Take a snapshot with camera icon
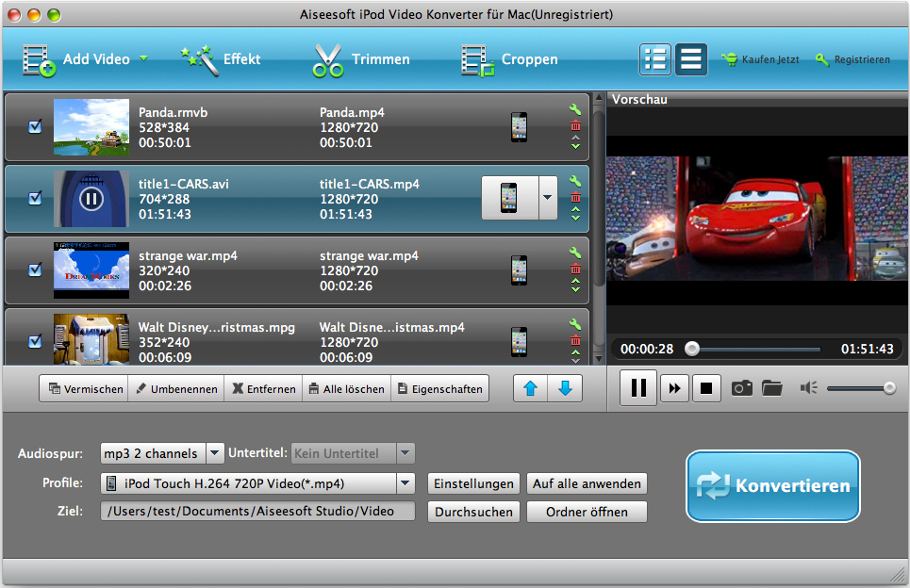 click(x=742, y=388)
